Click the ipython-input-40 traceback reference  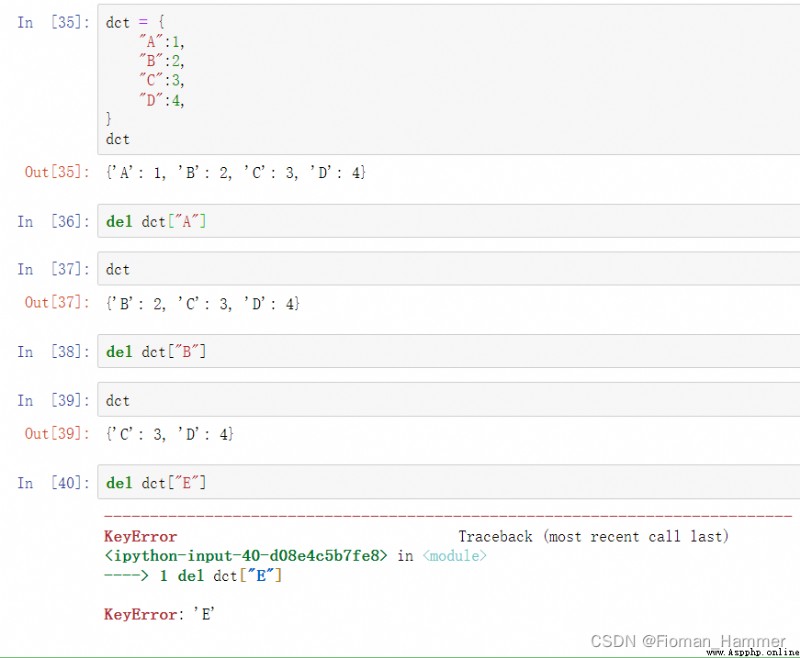tap(246, 555)
